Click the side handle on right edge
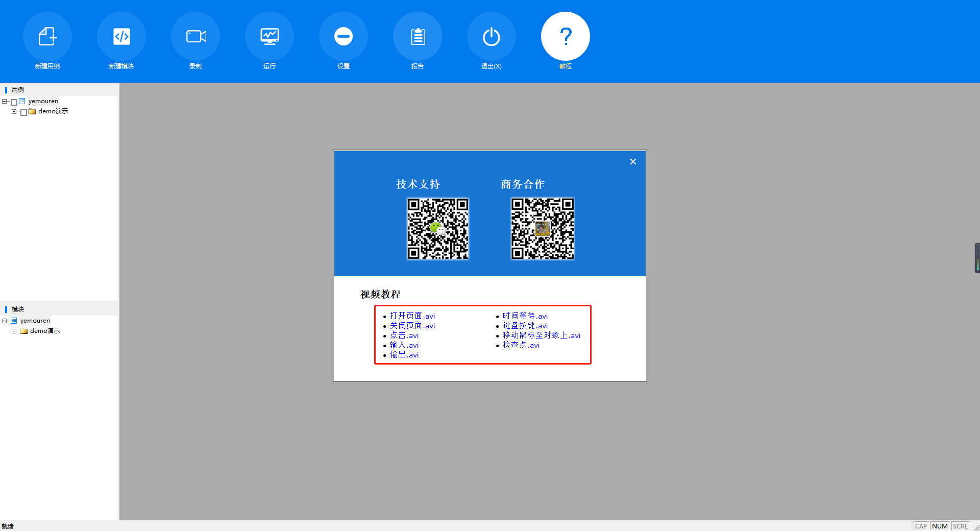The width and height of the screenshot is (980, 531). tap(977, 258)
